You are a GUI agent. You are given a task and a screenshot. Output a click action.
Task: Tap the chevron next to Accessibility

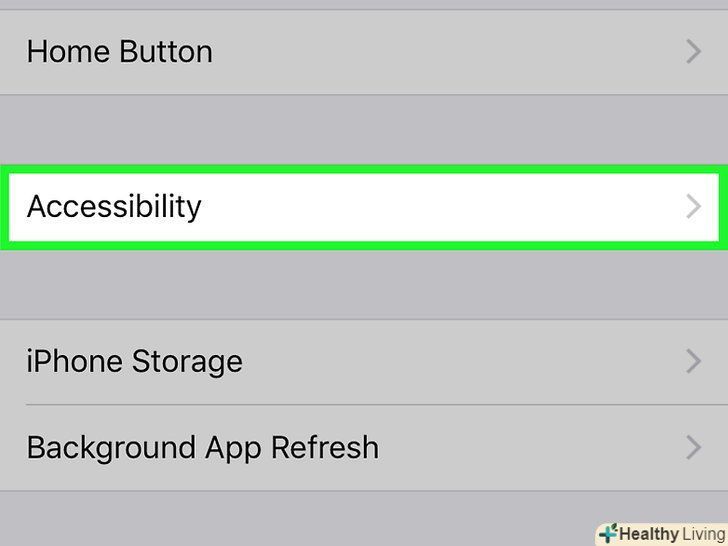coord(694,207)
